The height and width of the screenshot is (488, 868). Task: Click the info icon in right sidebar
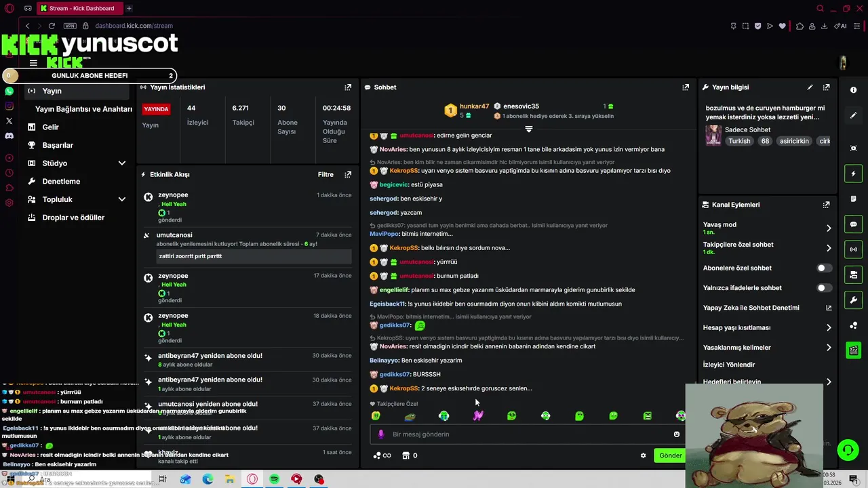point(854,90)
